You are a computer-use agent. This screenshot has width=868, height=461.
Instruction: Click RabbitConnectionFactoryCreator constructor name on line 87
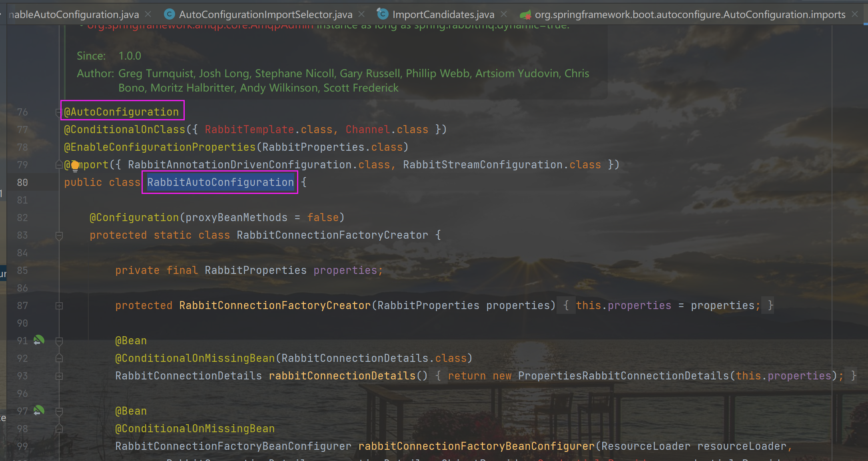click(x=275, y=305)
